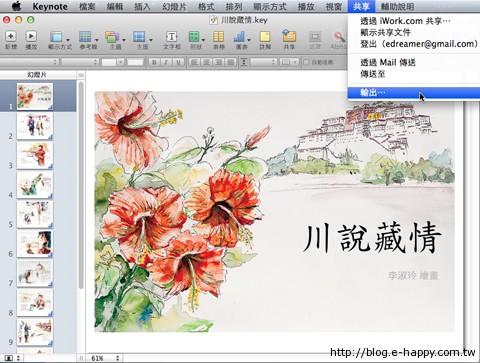Click the slide navigator scrollbar
The height and width of the screenshot is (363, 480).
81,185
